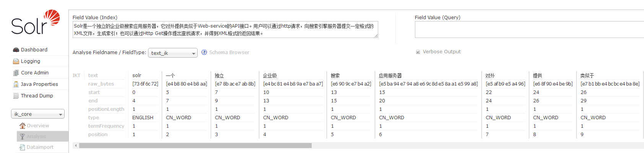Click the Overview house icon
Image resolution: width=644 pixels, height=153 pixels.
(23, 126)
